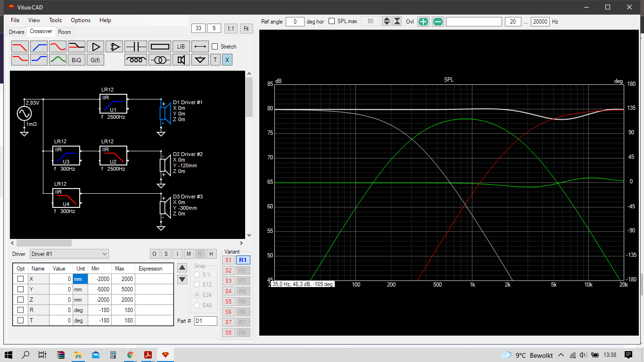Place a transformer component
Viewport: 644px width, 362px height.
point(160,60)
